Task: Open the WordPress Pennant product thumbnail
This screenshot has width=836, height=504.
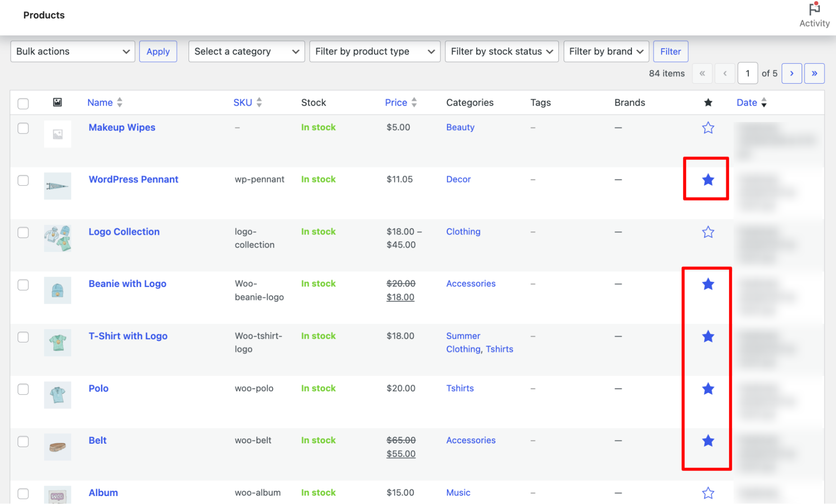Action: (x=57, y=186)
